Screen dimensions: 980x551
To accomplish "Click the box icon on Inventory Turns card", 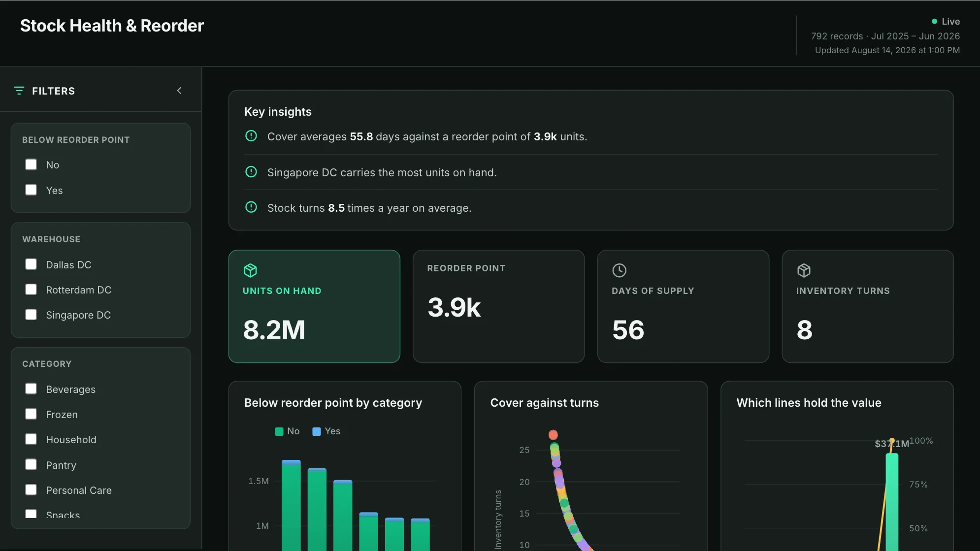I will 804,270.
